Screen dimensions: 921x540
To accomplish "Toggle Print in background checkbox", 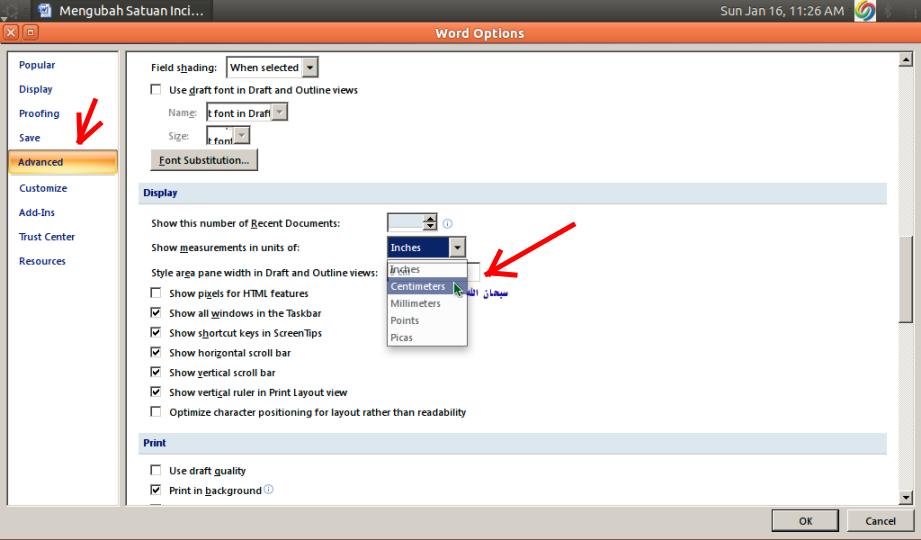I will pyautogui.click(x=156, y=490).
